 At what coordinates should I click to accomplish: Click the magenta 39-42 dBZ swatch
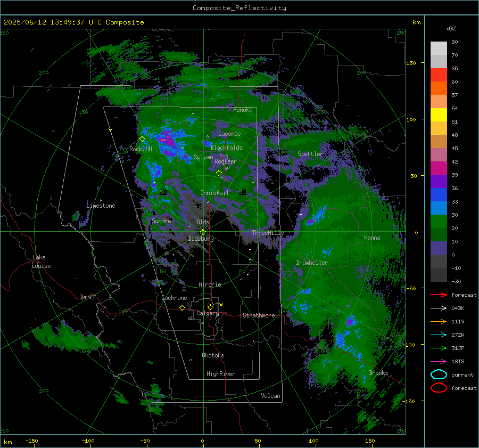click(439, 168)
